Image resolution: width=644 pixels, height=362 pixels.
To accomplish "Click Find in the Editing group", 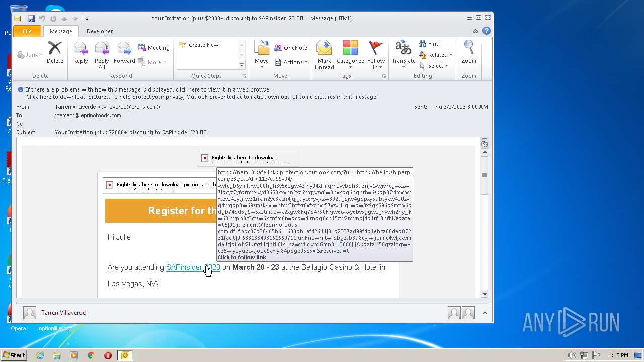I will (429, 44).
